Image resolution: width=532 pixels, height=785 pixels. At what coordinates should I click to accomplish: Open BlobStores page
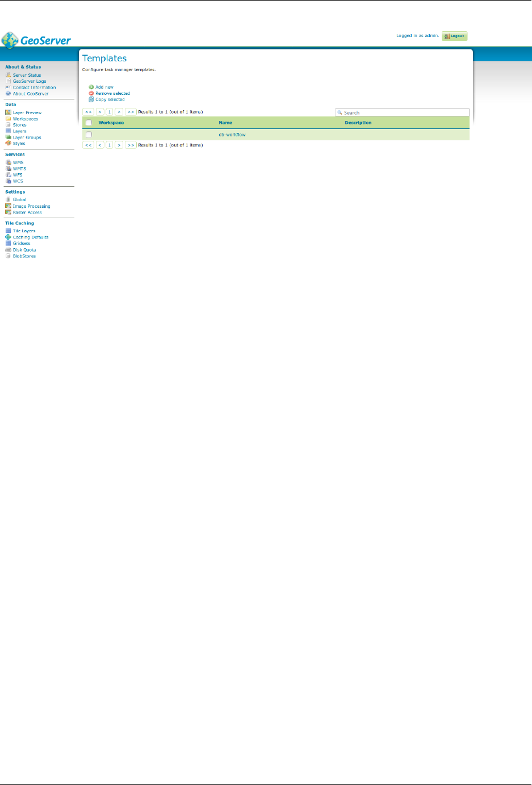point(24,256)
